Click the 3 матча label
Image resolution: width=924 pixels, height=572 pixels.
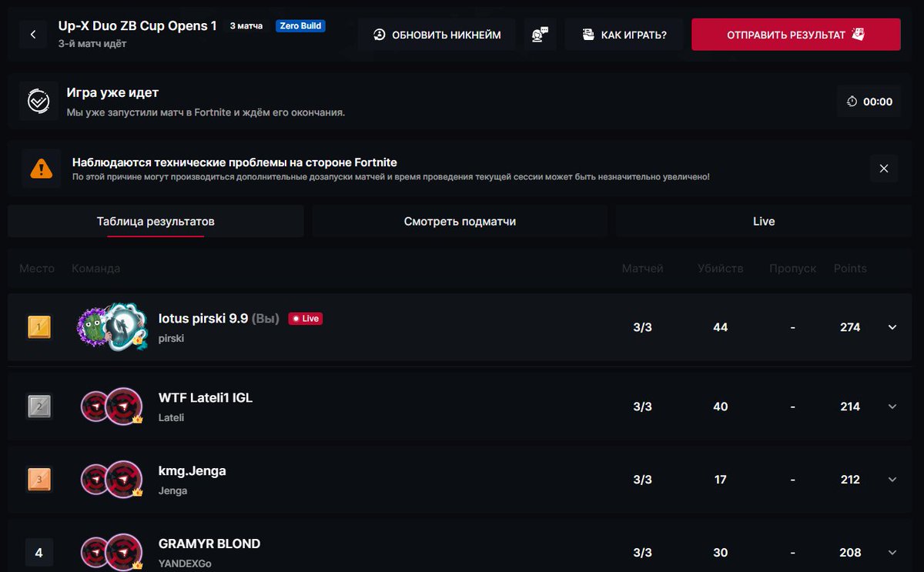pyautogui.click(x=246, y=26)
